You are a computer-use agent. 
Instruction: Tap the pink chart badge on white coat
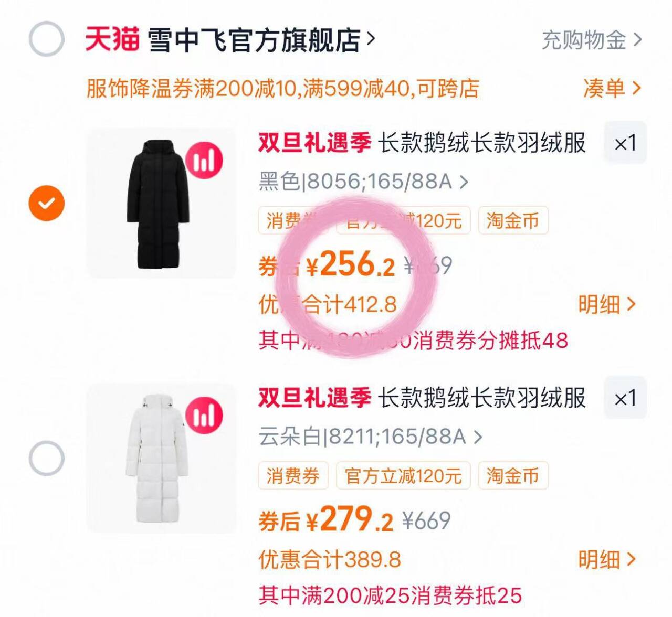pyautogui.click(x=204, y=415)
